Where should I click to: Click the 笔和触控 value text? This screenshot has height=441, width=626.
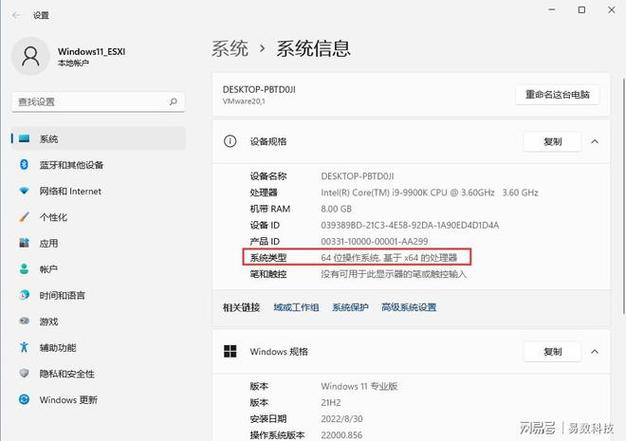[394, 274]
